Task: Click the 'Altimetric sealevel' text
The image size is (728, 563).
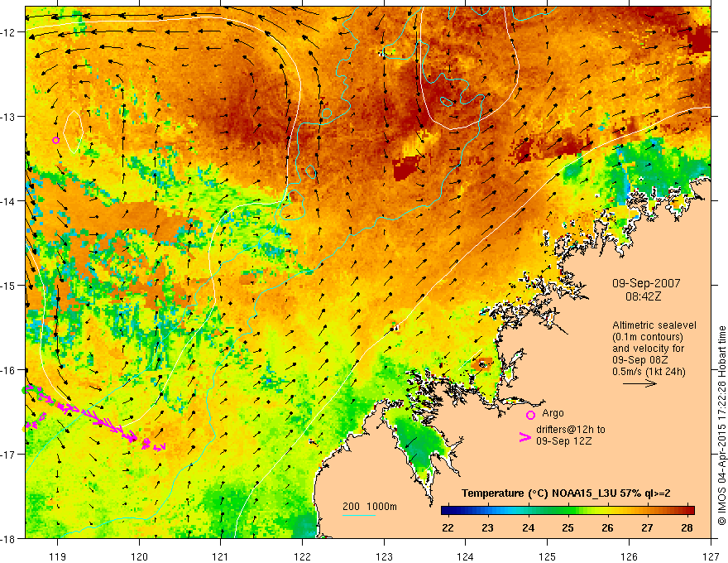Action: 654,325
